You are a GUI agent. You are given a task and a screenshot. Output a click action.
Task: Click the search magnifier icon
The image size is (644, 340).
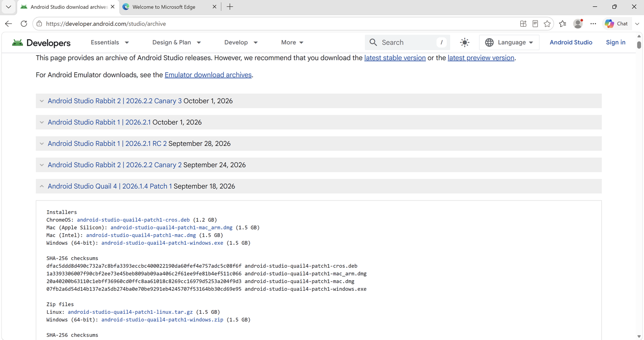(374, 42)
